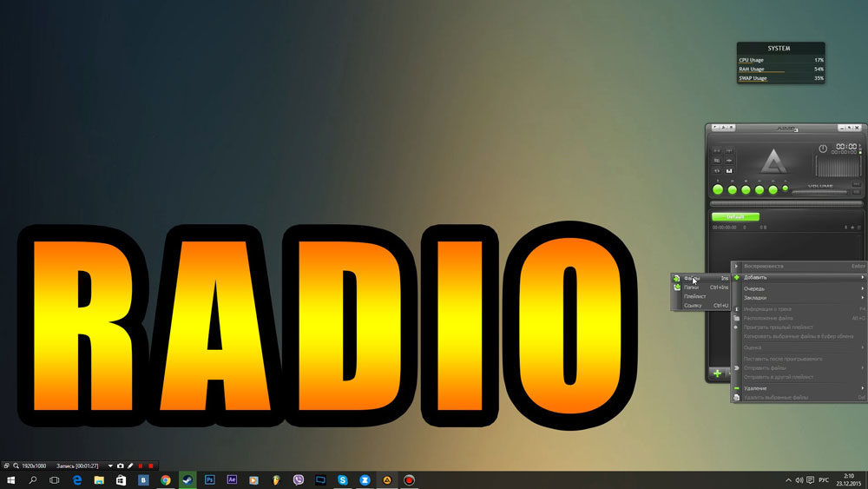Click the first large green playback button
Image resolution: width=868 pixels, height=489 pixels.
(718, 190)
